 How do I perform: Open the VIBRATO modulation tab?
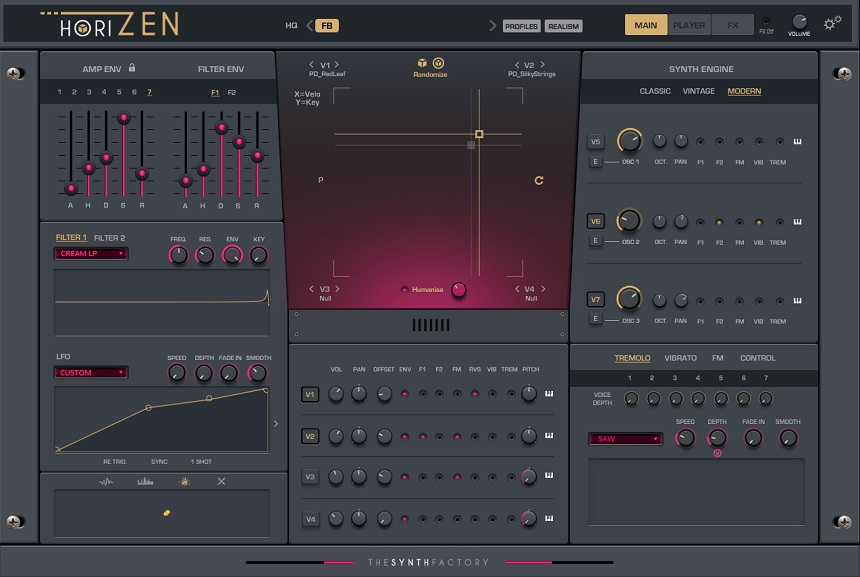pyautogui.click(x=680, y=358)
